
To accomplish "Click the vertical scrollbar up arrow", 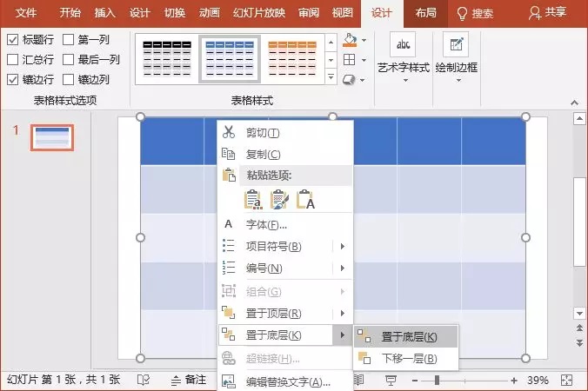I will [579, 119].
